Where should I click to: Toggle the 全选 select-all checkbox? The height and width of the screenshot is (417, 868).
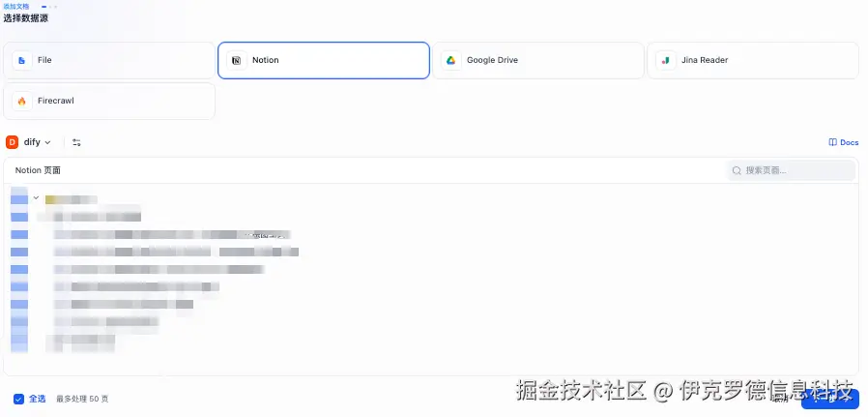click(x=18, y=399)
